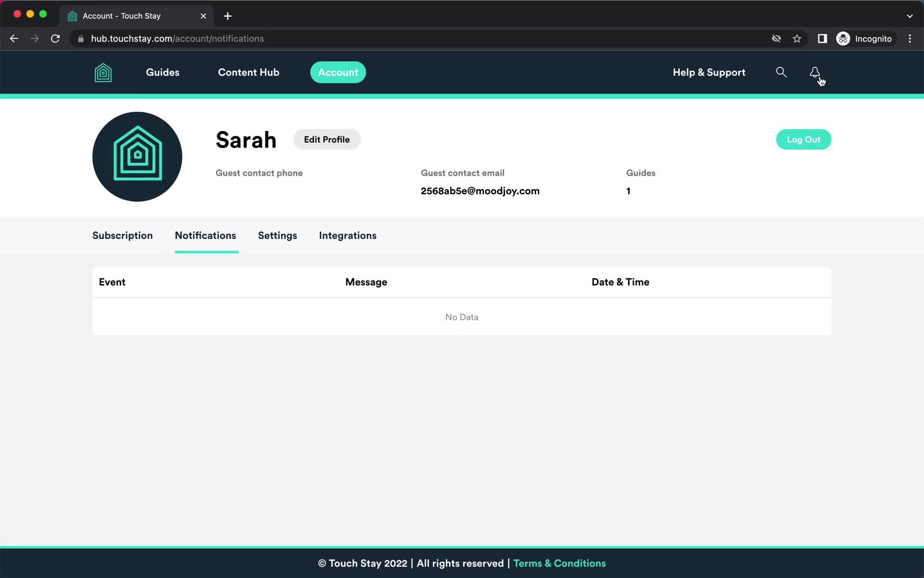
Task: Click the Log Out button
Action: pyautogui.click(x=804, y=139)
